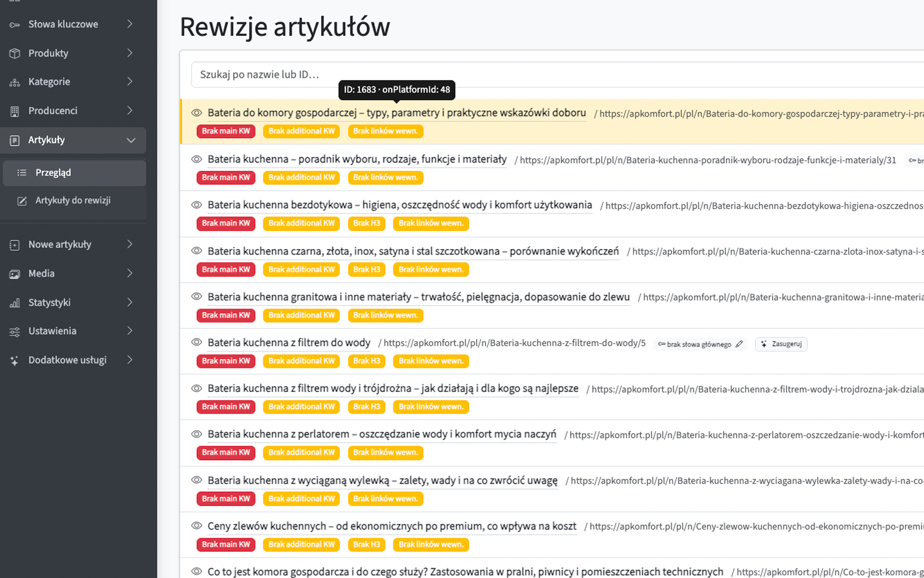Open article Ceny zlewów kuchennych title
The image size is (924, 578).
(392, 526)
